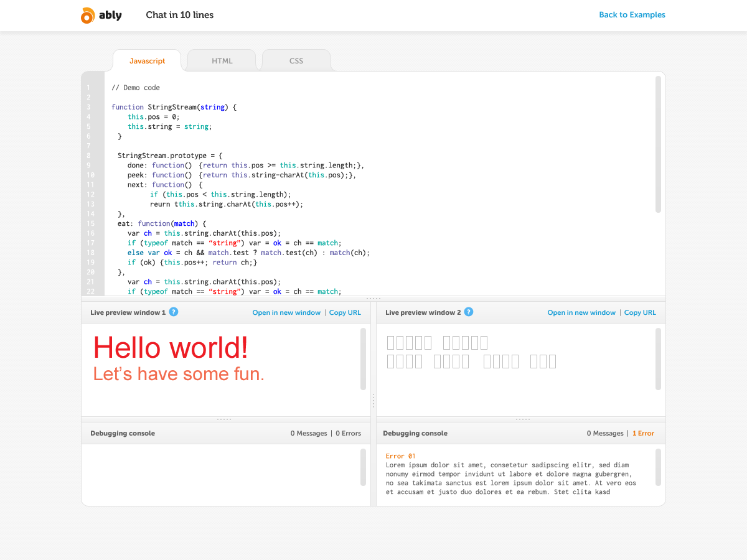Screen dimensions: 747x560
Task: Select the Javascript tab
Action: (x=148, y=61)
